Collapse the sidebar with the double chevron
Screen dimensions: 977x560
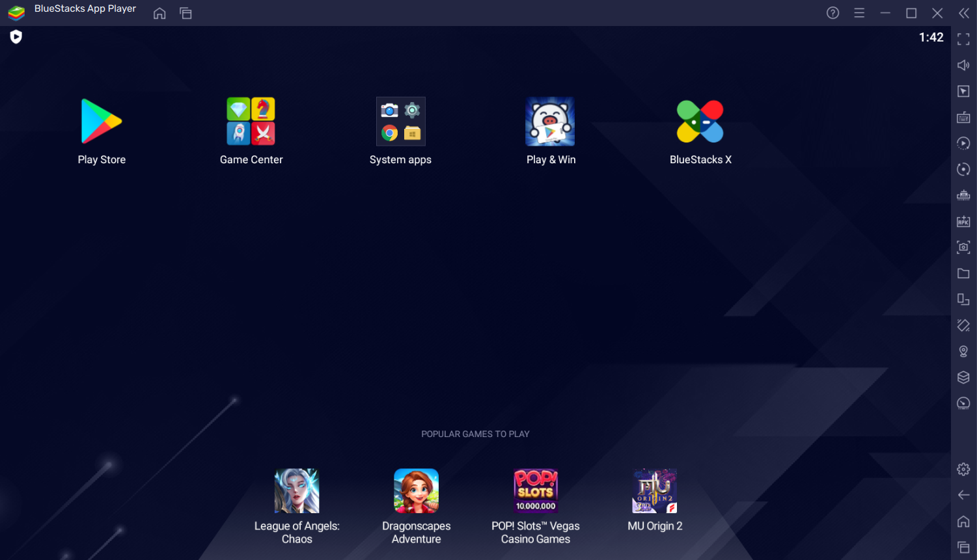click(x=964, y=12)
